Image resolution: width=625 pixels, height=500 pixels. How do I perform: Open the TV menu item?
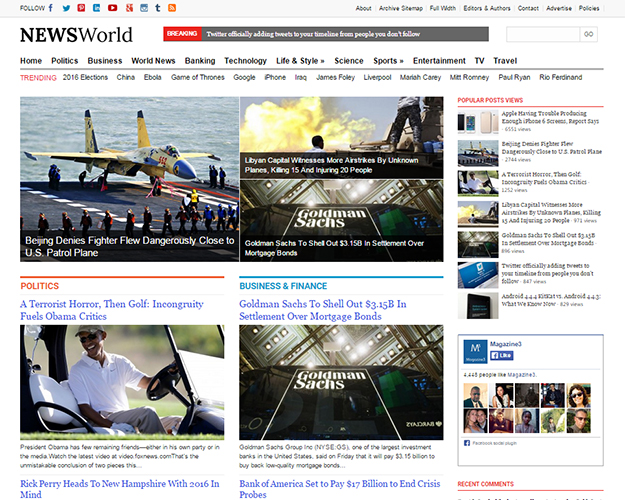pyautogui.click(x=480, y=61)
